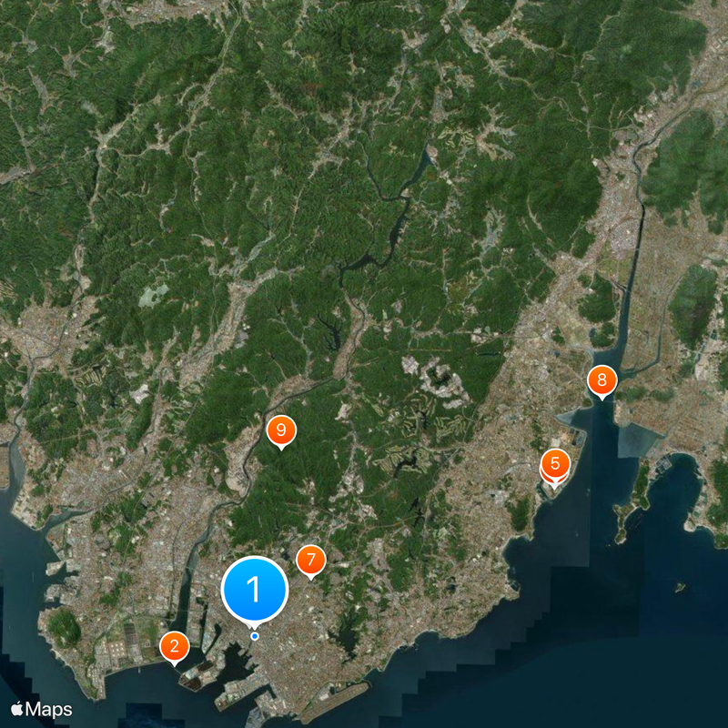This screenshot has width=728, height=728.
Task: Select the pin partly hidden behind pin 5
Action: [554, 480]
